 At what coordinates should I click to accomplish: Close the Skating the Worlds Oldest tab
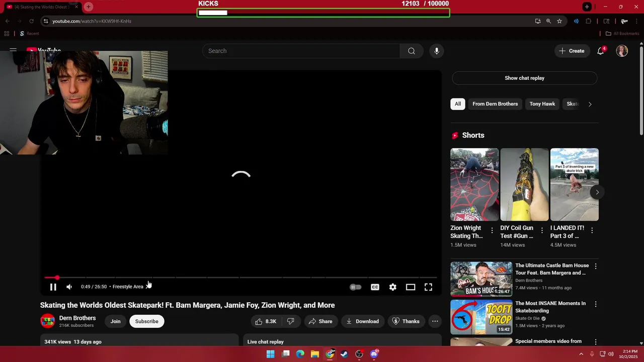pos(76,7)
